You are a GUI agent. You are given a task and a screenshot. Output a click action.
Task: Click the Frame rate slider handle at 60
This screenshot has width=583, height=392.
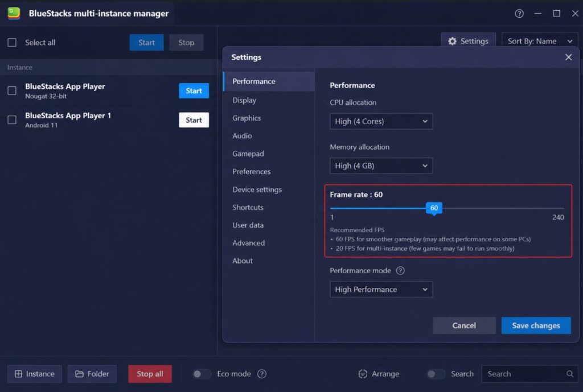(434, 208)
